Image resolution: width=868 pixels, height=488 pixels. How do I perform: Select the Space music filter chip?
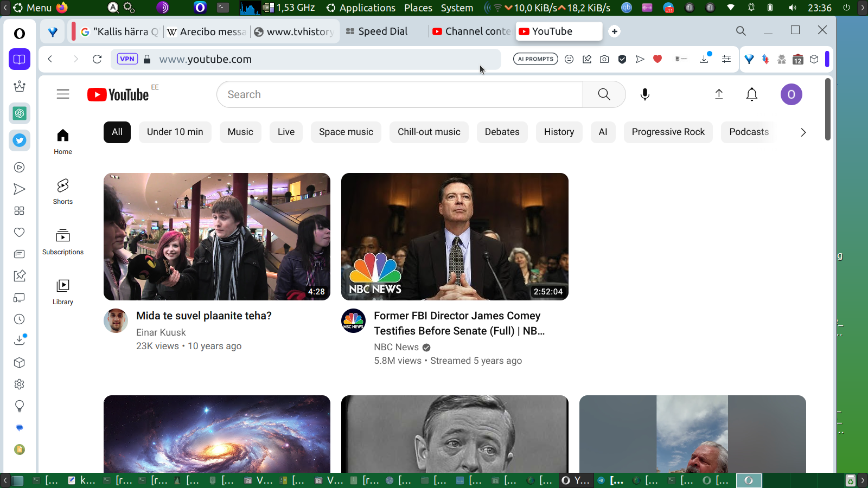point(346,132)
